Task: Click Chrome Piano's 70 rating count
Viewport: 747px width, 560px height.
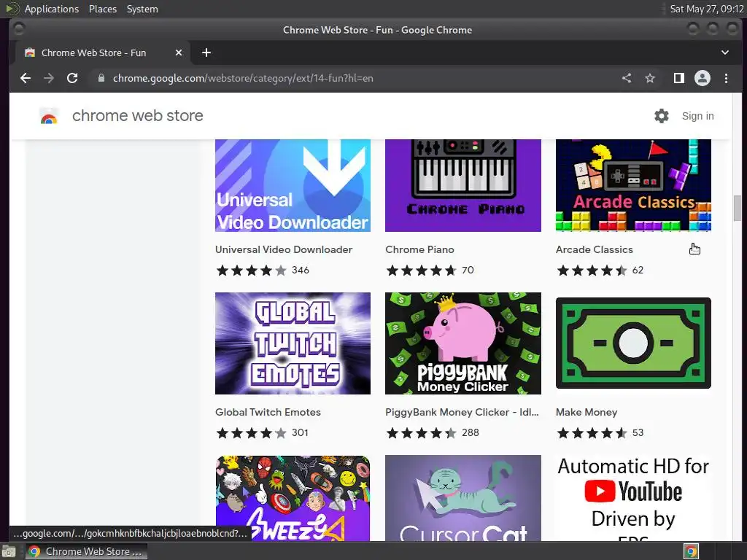Action: (468, 270)
